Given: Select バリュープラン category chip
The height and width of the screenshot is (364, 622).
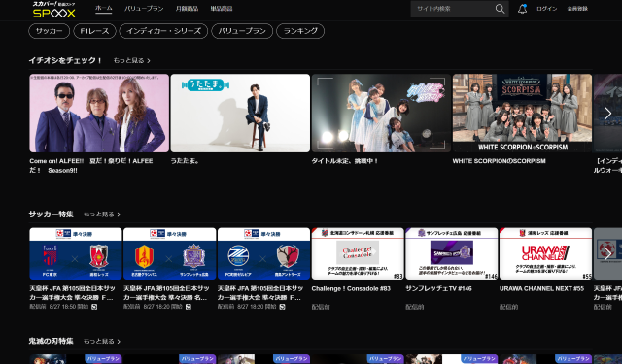Looking at the screenshot, I should tap(242, 31).
